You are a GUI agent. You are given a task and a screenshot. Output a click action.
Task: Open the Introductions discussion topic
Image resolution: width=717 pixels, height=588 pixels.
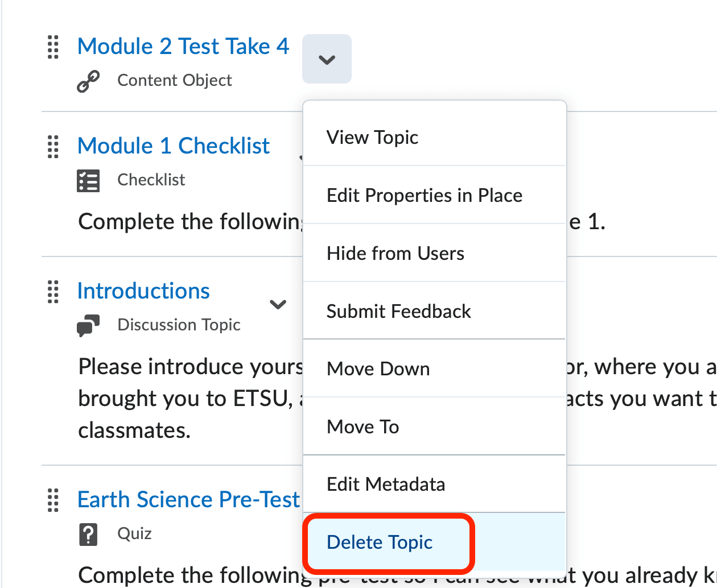click(x=143, y=291)
